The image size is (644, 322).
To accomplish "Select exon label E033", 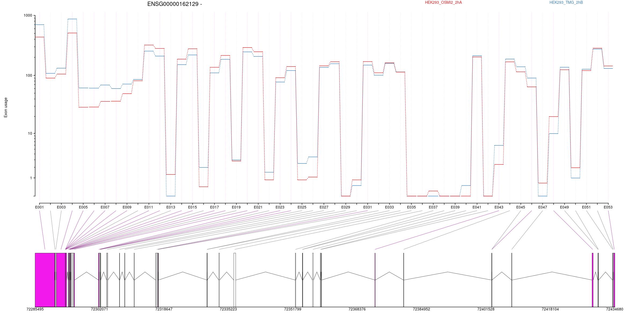I will [x=389, y=207].
